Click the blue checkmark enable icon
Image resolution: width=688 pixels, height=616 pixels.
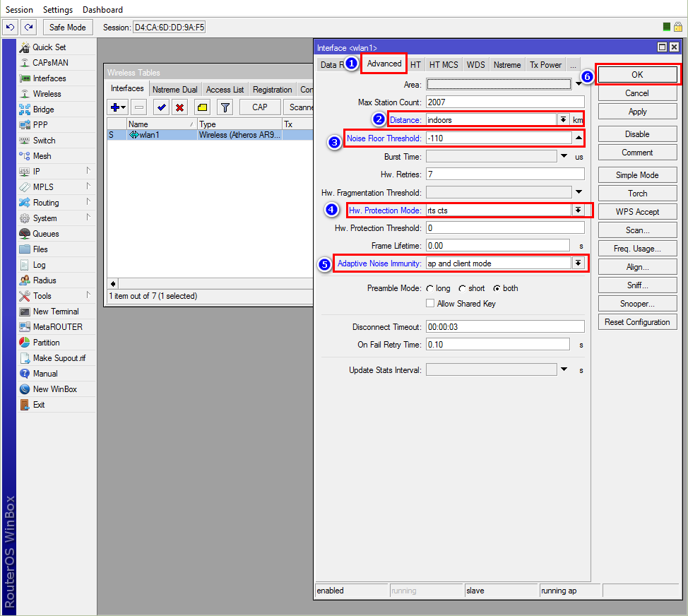[162, 107]
